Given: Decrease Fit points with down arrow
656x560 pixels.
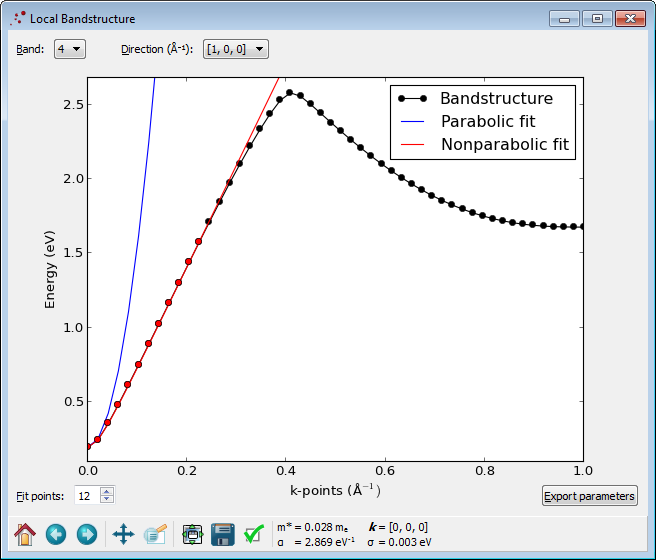Looking at the screenshot, I should point(107,499).
